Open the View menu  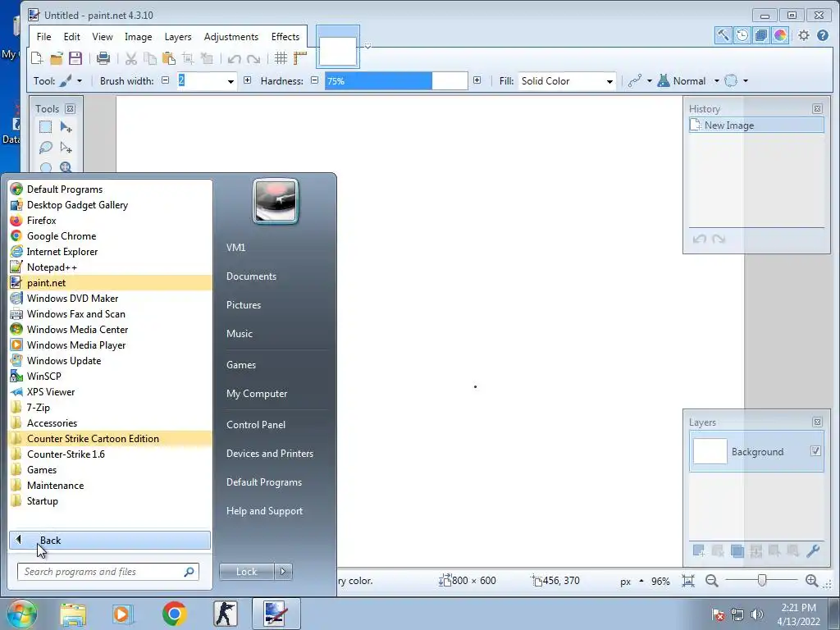pos(103,36)
